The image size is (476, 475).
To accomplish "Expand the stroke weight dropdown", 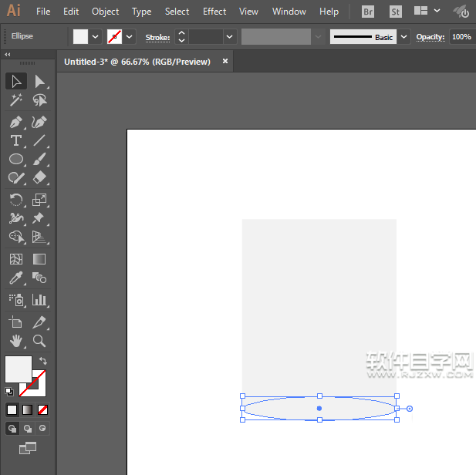I will tap(229, 36).
